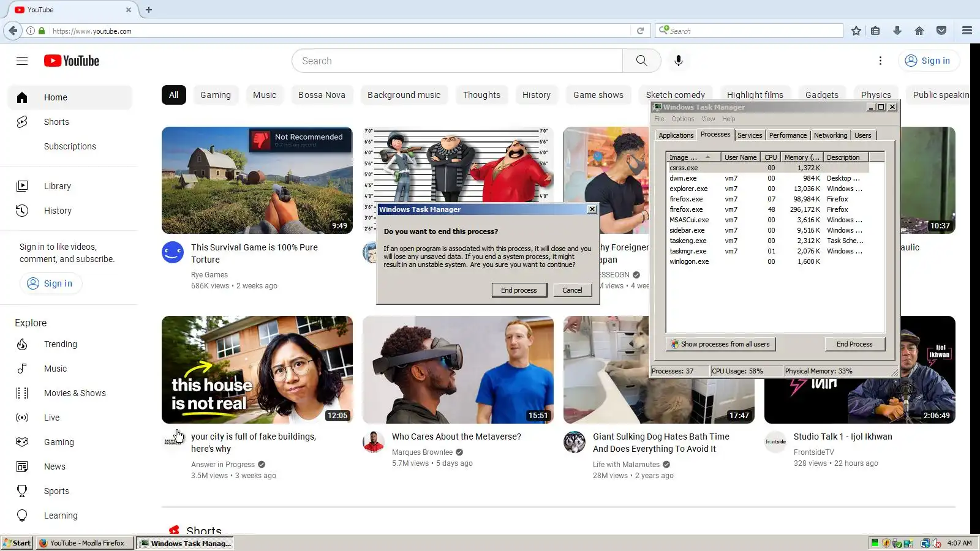The width and height of the screenshot is (980, 551).
Task: Click Marques Brownlee channel avatar
Action: [x=374, y=441]
